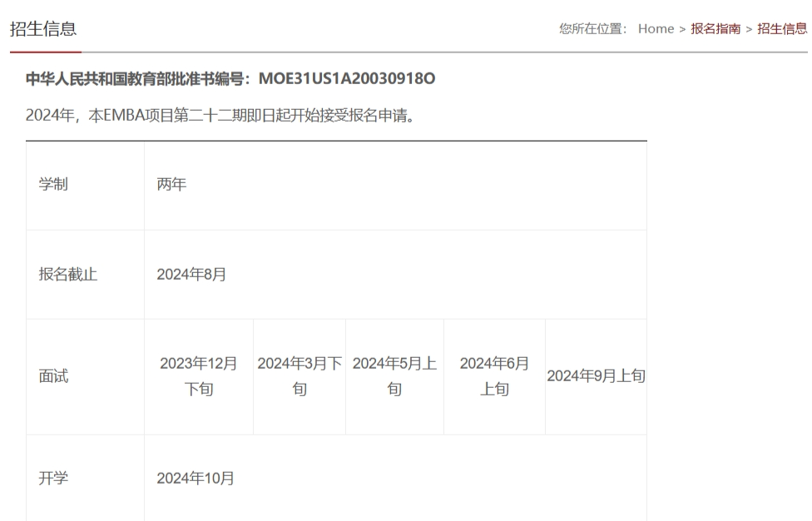Select the 开学 row label cell

[55, 479]
